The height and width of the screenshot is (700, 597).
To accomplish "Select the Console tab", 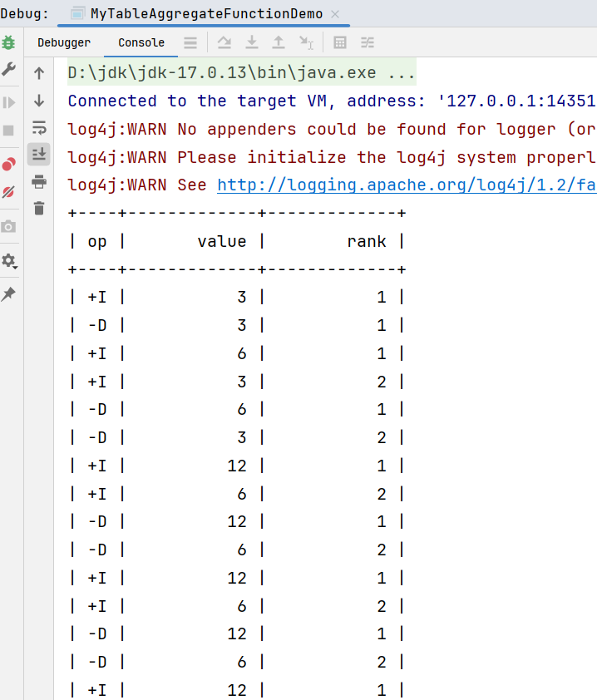I will [141, 43].
